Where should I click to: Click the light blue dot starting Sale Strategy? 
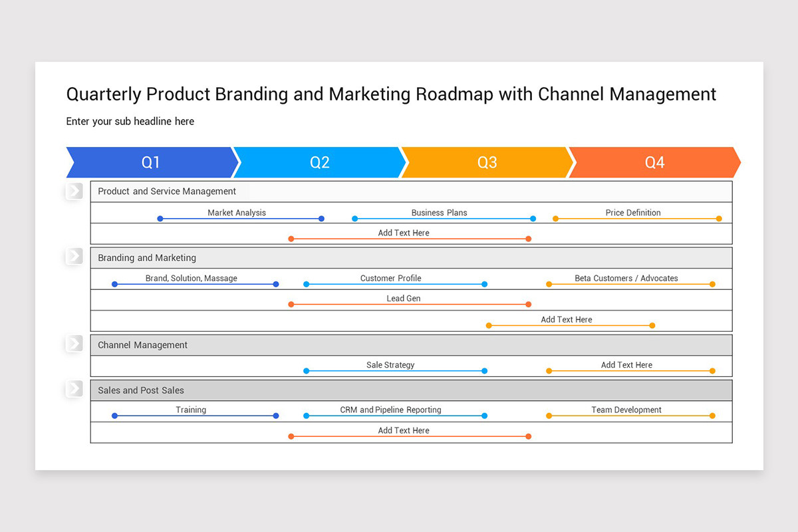306,370
